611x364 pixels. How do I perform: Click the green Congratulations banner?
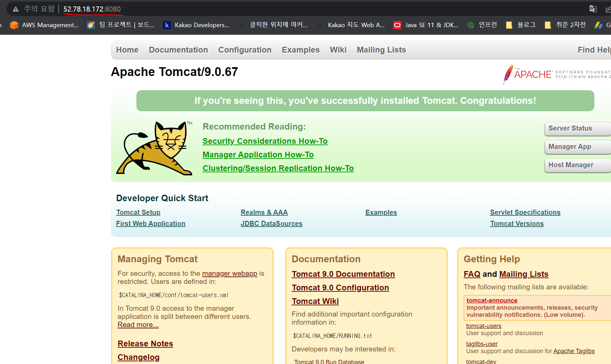[x=365, y=101]
